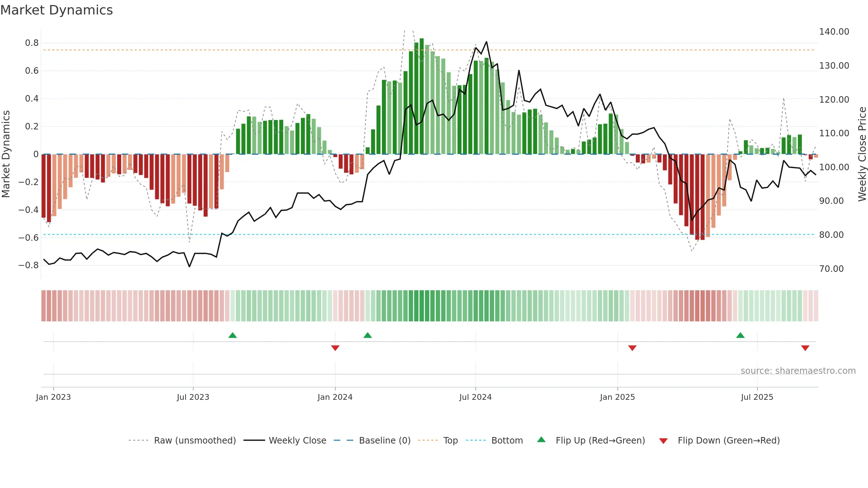
Task: Click the 0.2 left axis label
Action: (32, 127)
